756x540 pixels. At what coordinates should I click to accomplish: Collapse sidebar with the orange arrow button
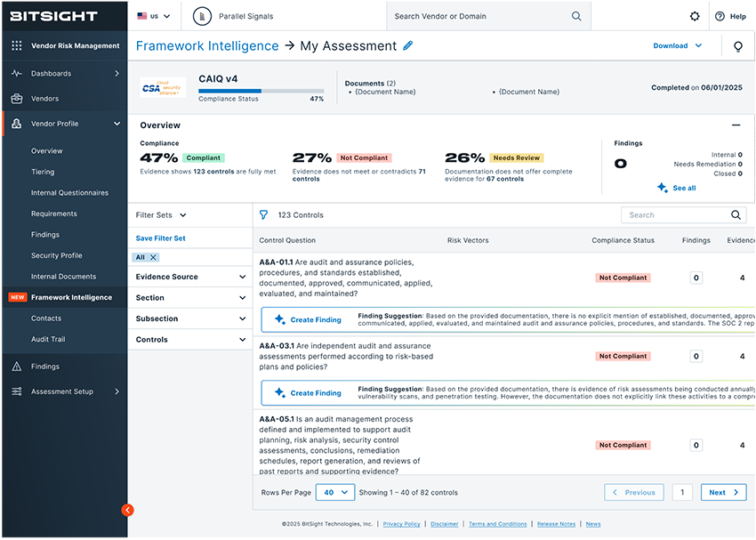127,510
